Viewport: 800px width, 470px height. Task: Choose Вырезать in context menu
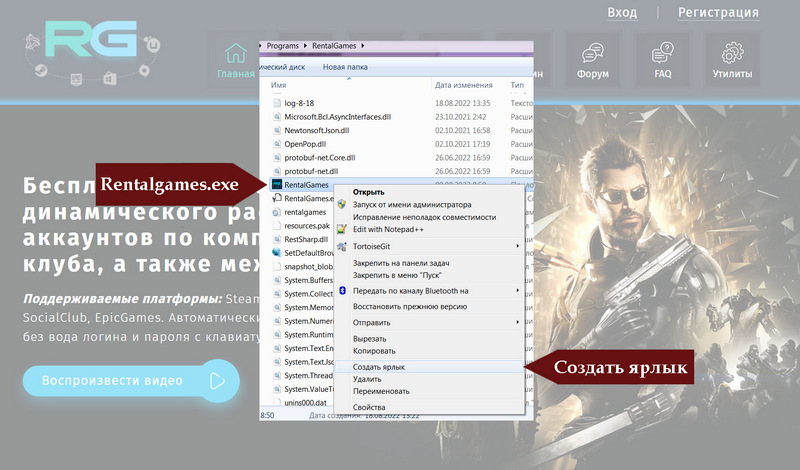(x=369, y=339)
